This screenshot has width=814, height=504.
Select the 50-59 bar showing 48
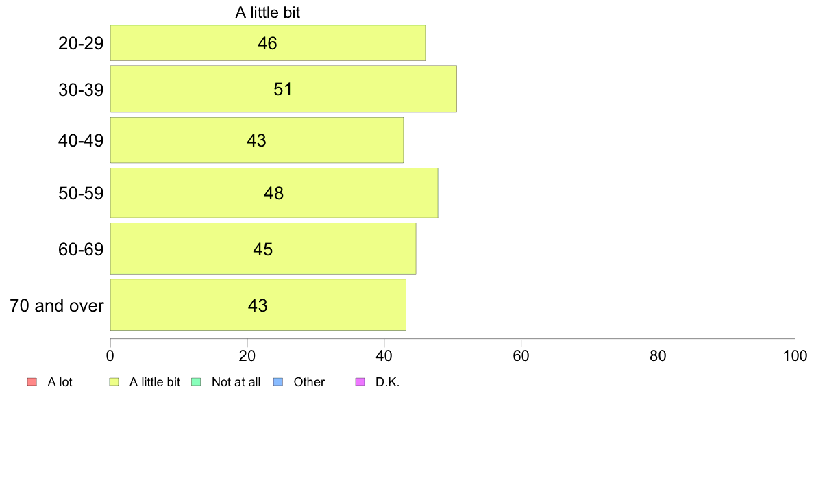pos(274,193)
